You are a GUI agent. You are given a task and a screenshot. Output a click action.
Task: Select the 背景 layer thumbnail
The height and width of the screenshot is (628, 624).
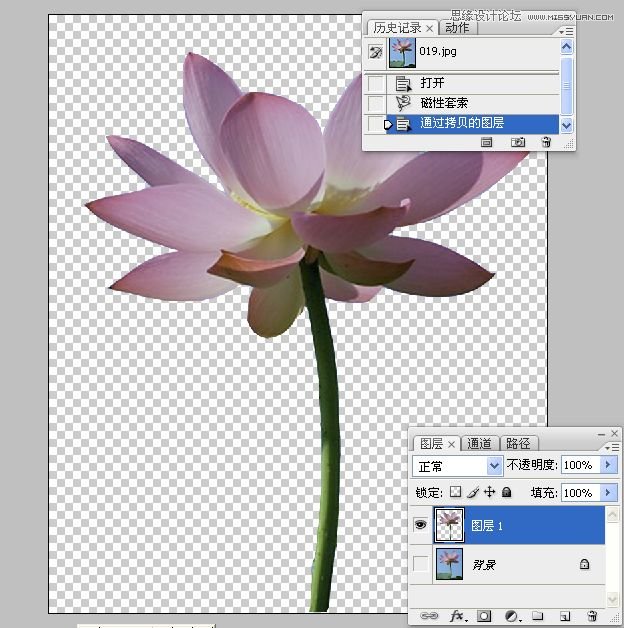[x=449, y=564]
